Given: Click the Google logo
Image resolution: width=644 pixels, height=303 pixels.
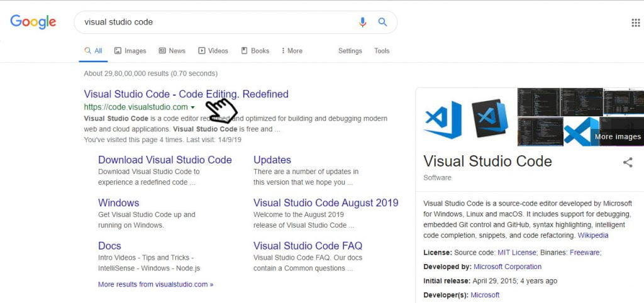Looking at the screenshot, I should click(33, 22).
